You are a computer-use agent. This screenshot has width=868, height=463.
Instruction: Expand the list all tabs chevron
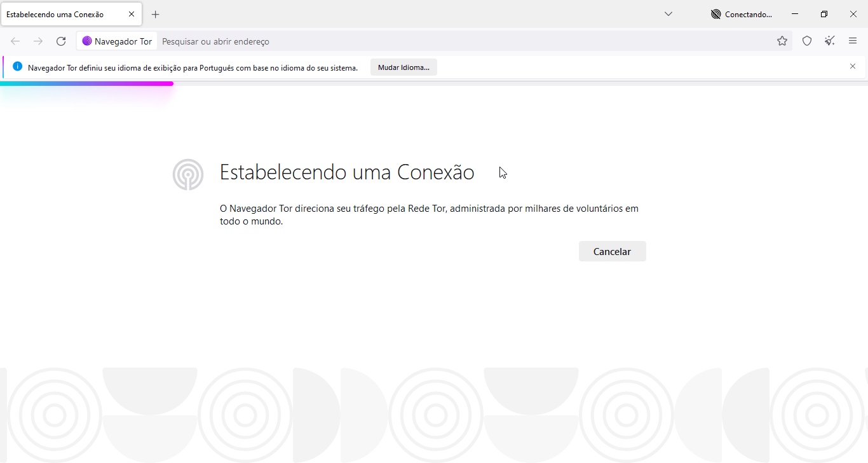pyautogui.click(x=668, y=14)
